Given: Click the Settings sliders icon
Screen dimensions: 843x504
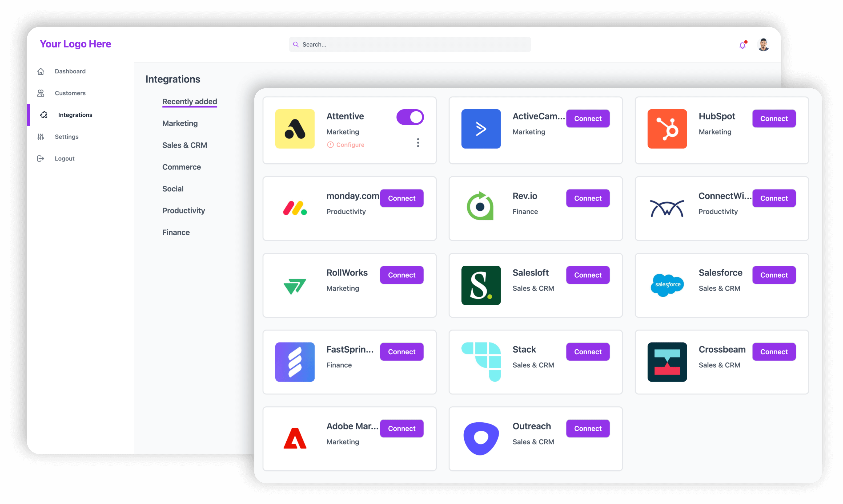Looking at the screenshot, I should [41, 137].
